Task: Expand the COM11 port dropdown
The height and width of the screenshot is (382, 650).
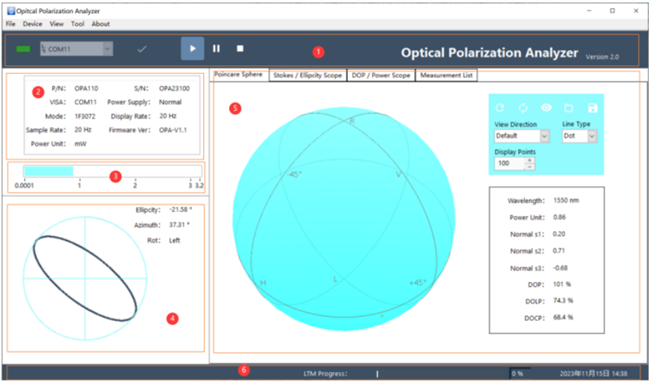Action: click(107, 49)
